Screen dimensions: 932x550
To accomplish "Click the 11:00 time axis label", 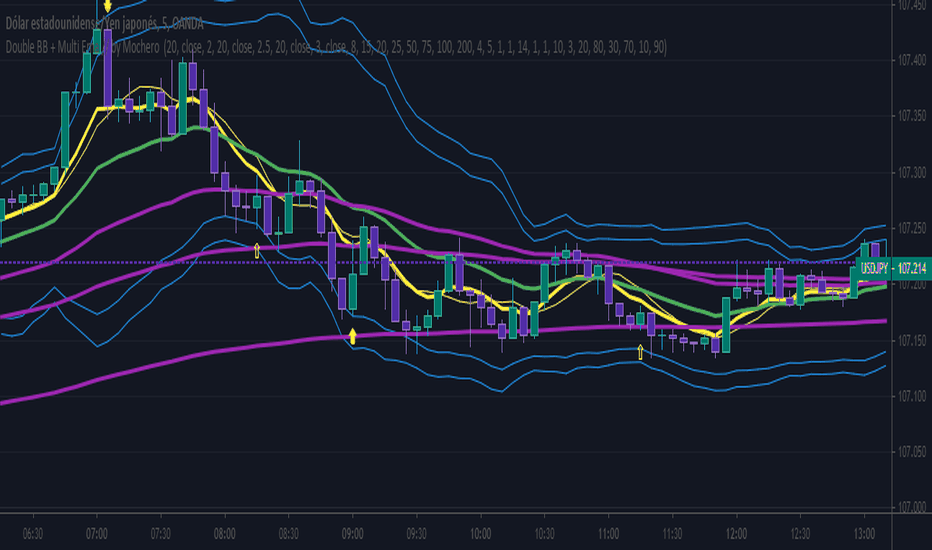I will 608,533.
